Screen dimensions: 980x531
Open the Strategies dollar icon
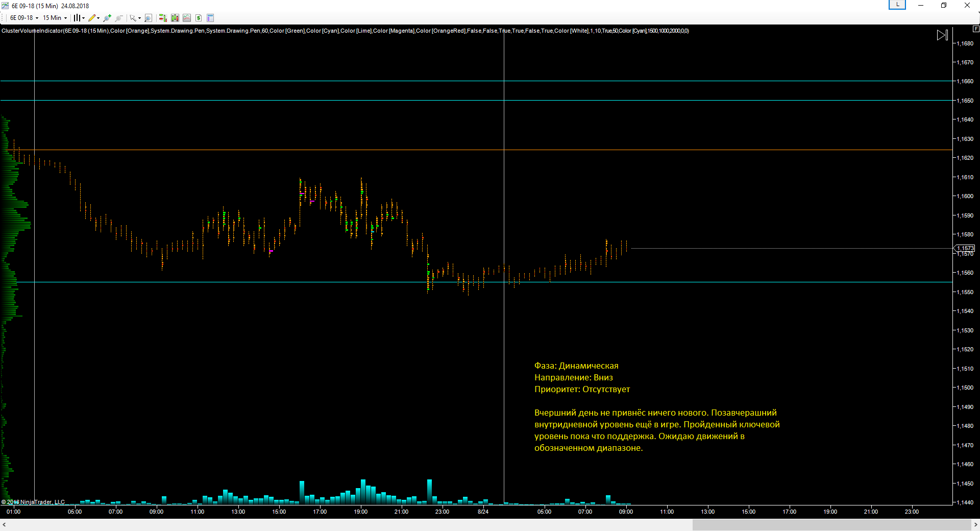tap(199, 18)
